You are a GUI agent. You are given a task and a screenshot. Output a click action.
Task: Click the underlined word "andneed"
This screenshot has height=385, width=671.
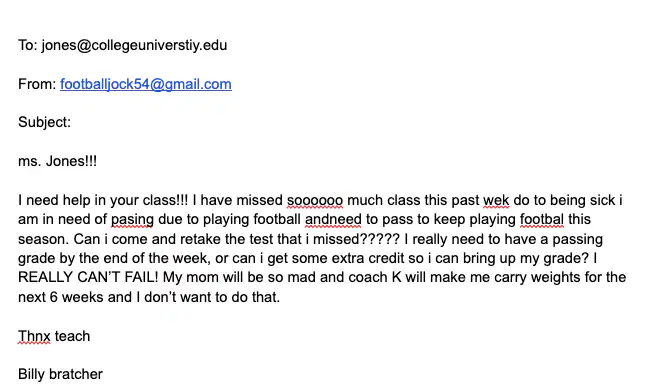point(333,219)
